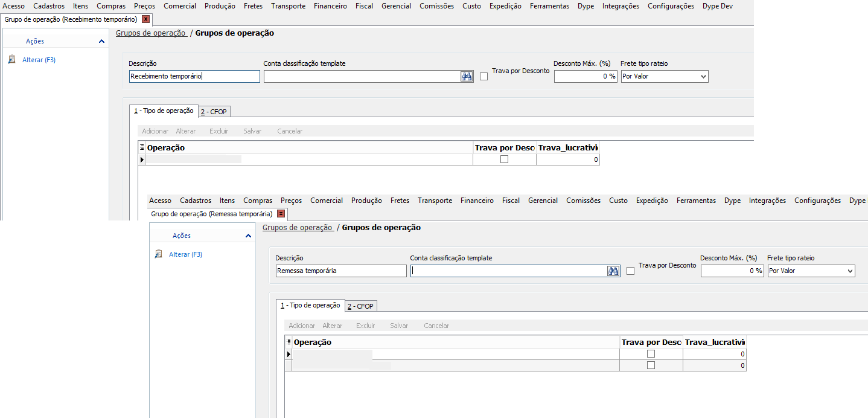The width and height of the screenshot is (868, 418).
Task: Switch to 2 - CFOP tab in Recebimento temporário window
Action: (x=214, y=112)
